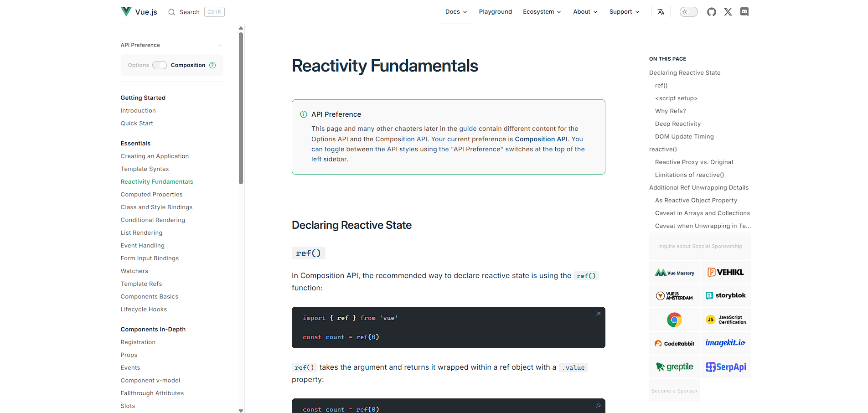The image size is (868, 413).
Task: Jump to Why Refs? section
Action: 670,111
